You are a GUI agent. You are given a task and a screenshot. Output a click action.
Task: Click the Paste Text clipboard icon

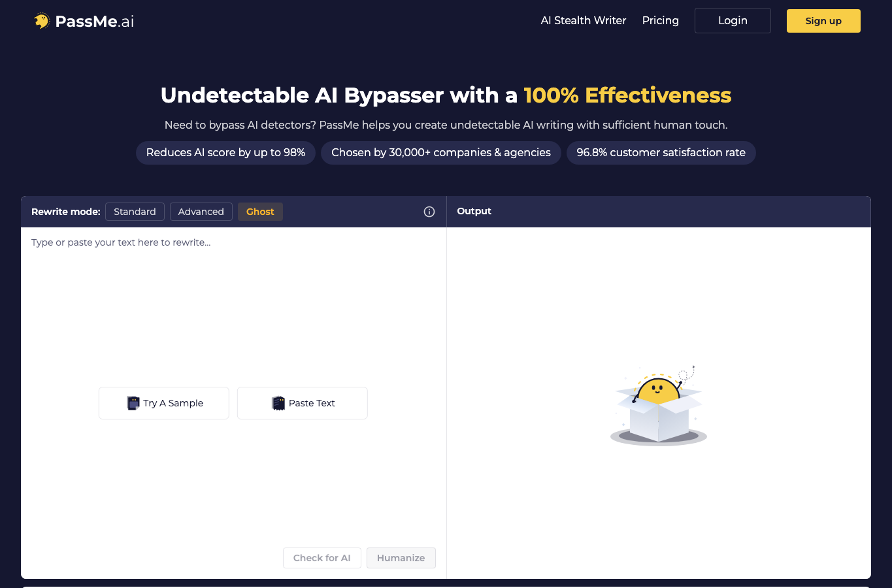278,403
